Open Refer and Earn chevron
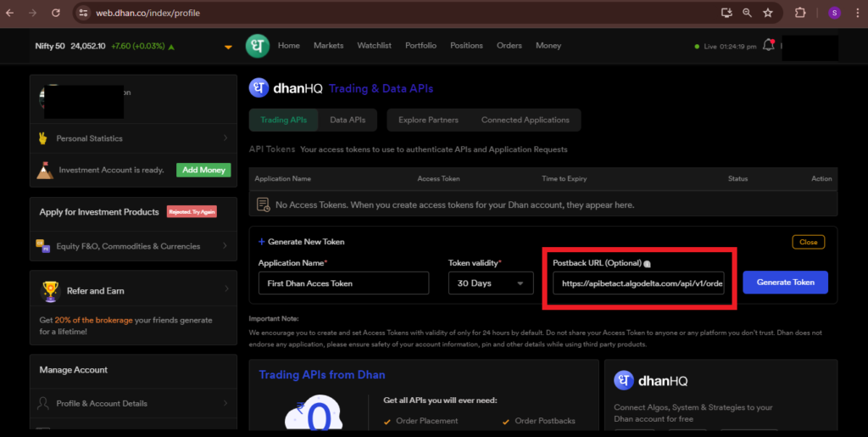868x437 pixels. [x=226, y=289]
